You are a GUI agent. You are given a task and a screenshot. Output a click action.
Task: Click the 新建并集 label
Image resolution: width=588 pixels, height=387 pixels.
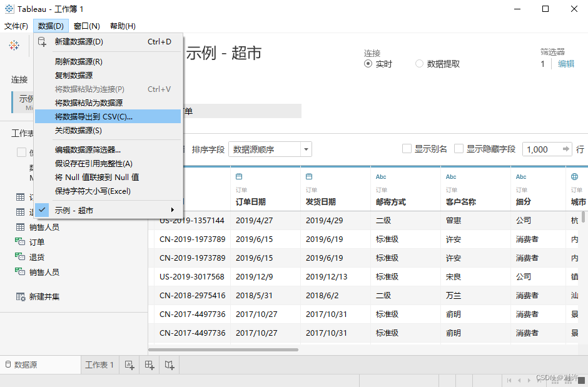44,297
